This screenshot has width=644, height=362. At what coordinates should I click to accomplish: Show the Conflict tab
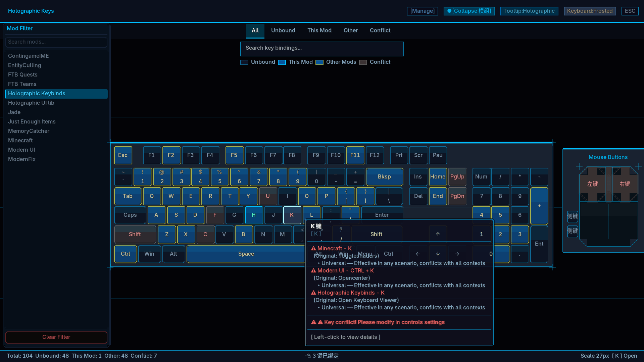click(380, 31)
